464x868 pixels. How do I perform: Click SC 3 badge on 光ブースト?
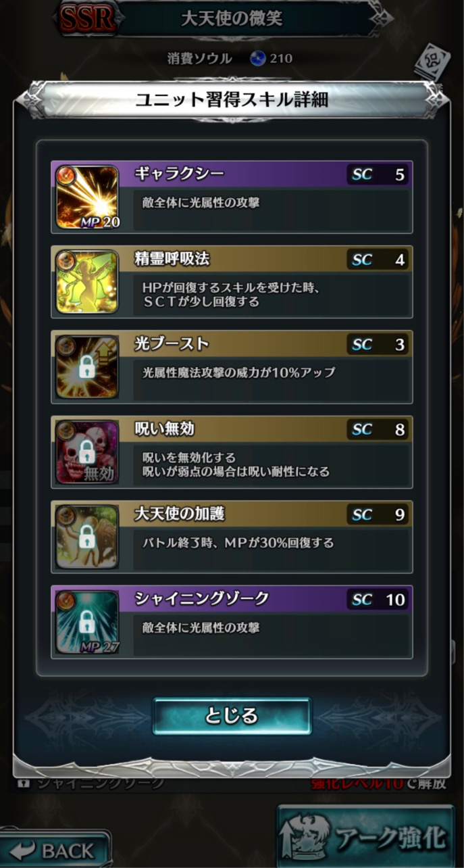tap(378, 345)
